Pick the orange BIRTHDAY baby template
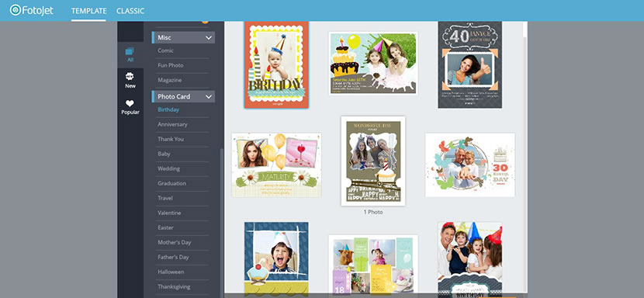Viewport: 644px width, 298px height. (276, 64)
